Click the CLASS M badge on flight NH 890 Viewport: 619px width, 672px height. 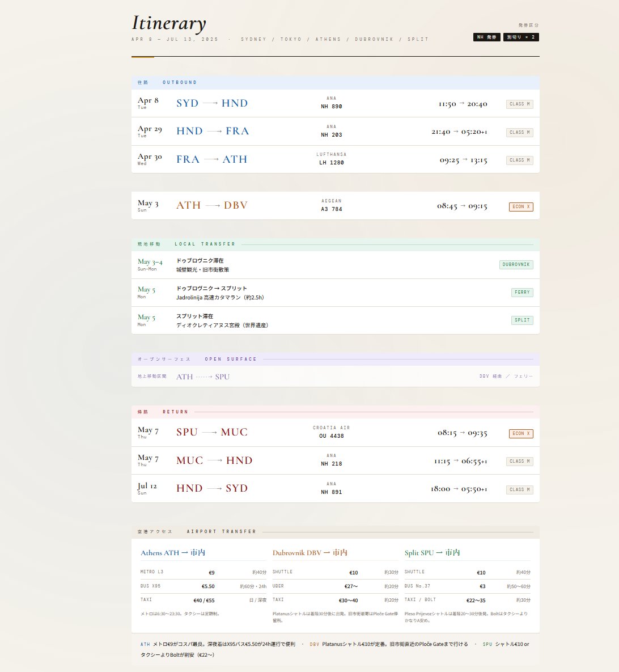[x=519, y=104]
